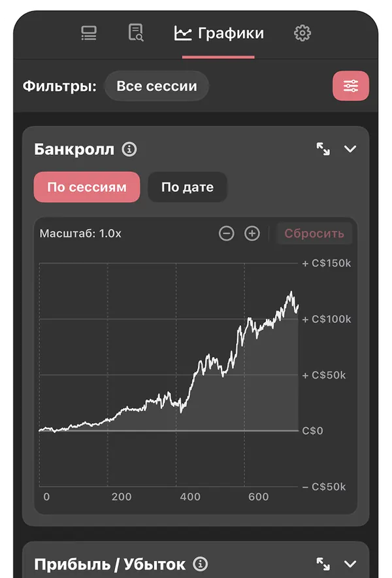Click the Банкролл info icon
This screenshot has width=392, height=578.
129,149
